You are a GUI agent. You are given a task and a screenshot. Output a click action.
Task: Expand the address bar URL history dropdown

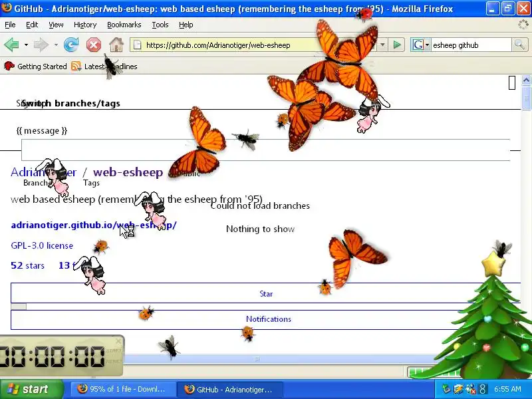click(383, 45)
